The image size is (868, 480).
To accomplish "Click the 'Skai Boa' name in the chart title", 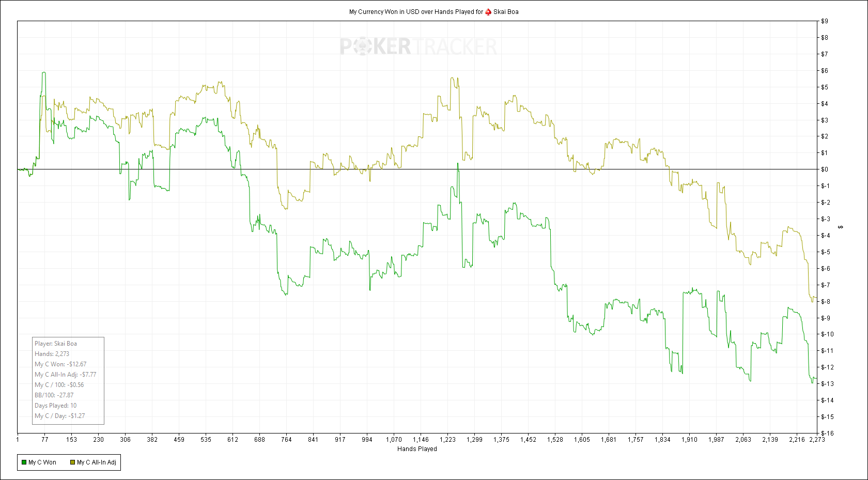I will (506, 12).
